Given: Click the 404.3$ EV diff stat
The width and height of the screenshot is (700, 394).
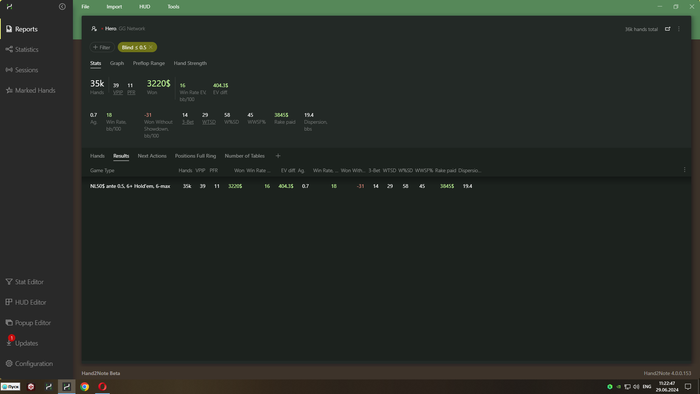Looking at the screenshot, I should 221,85.
